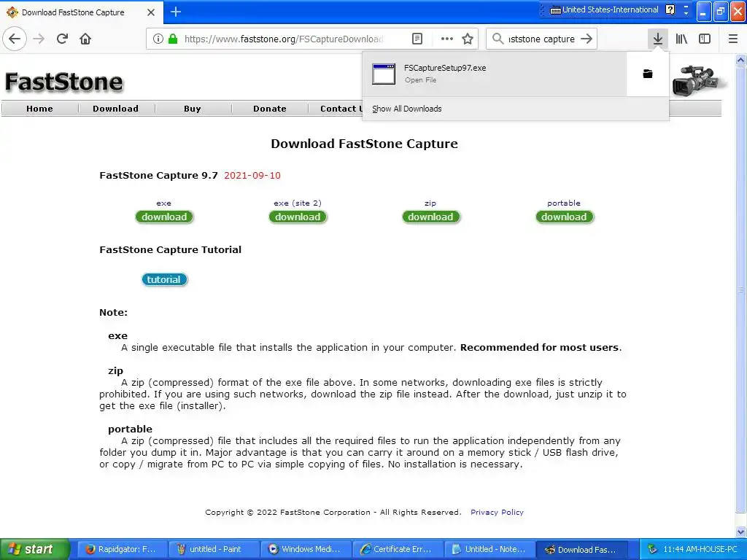
Task: Open the Home menu item
Action: pos(39,109)
